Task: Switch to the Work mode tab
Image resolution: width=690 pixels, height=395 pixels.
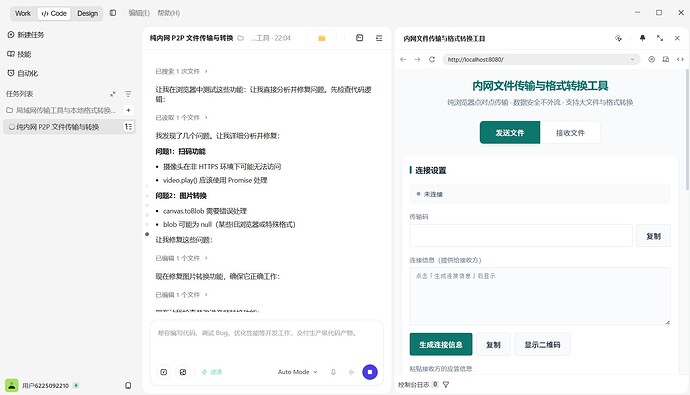Action: [x=23, y=13]
